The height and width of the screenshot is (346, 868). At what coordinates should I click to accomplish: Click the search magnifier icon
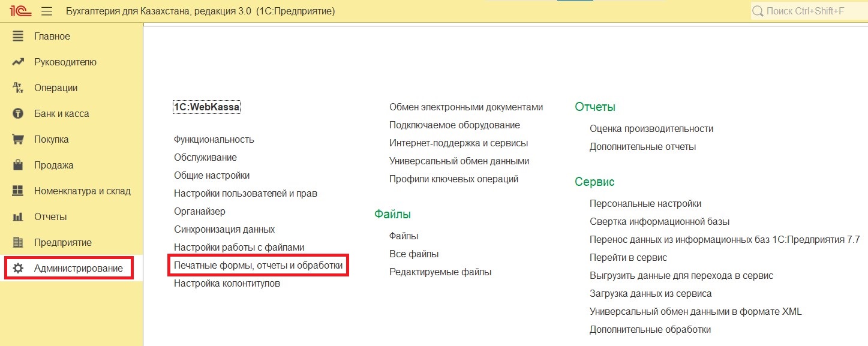(758, 11)
